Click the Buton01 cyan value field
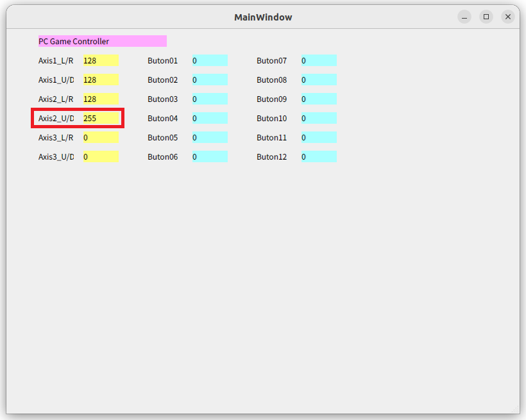Screen dimensions: 526x420 [x=208, y=60]
